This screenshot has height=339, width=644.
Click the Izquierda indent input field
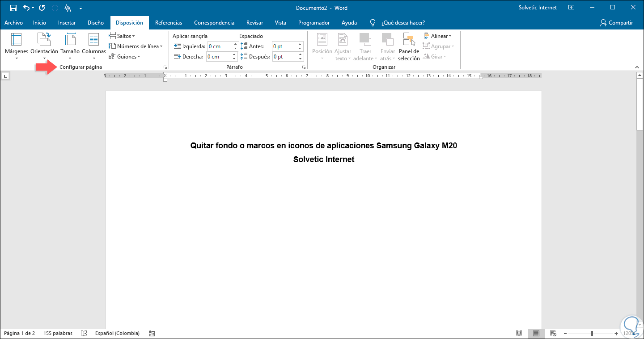pos(219,46)
